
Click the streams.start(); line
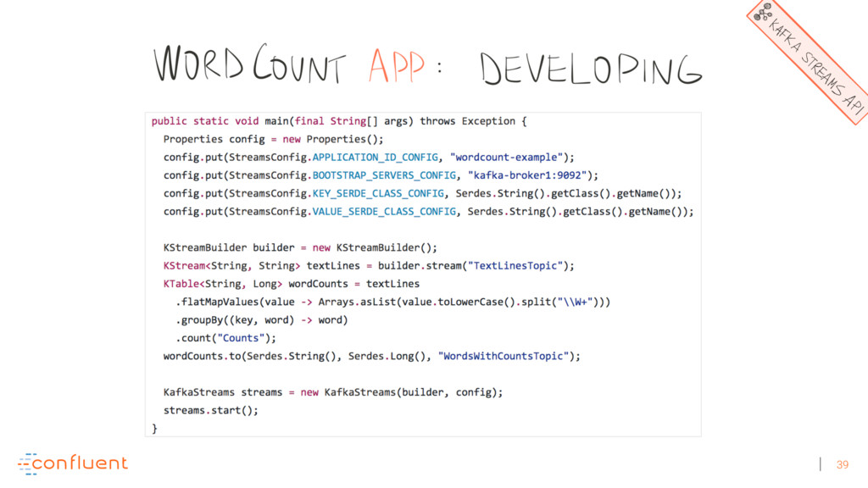(211, 411)
